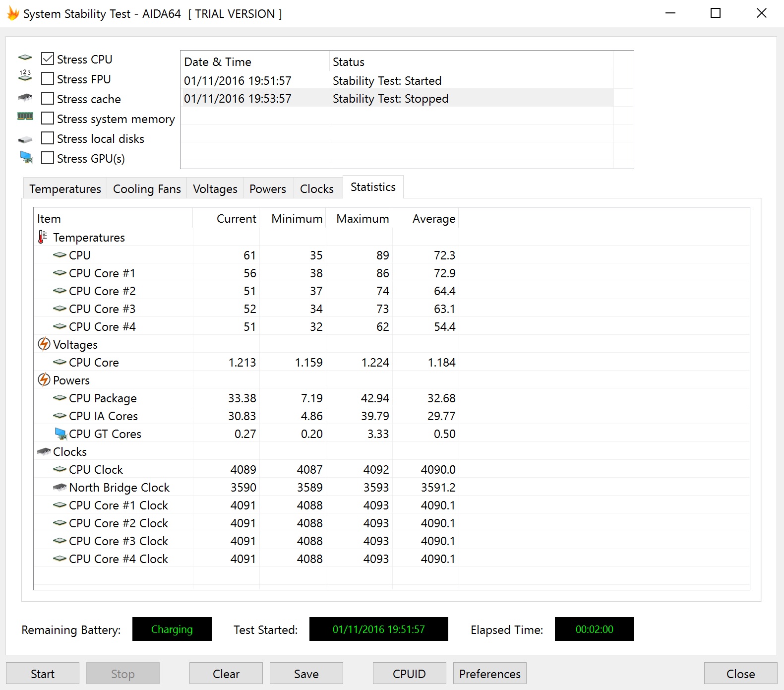
Task: Switch to the Clocks tab
Action: (x=317, y=188)
